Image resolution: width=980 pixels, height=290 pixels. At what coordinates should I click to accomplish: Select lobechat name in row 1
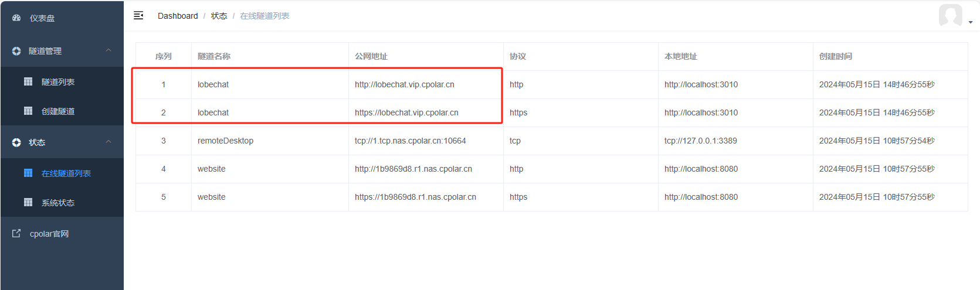coord(213,84)
